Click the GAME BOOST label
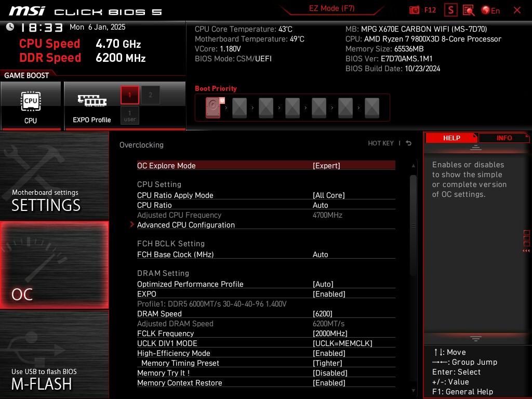The width and height of the screenshot is (532, 399). 26,75
